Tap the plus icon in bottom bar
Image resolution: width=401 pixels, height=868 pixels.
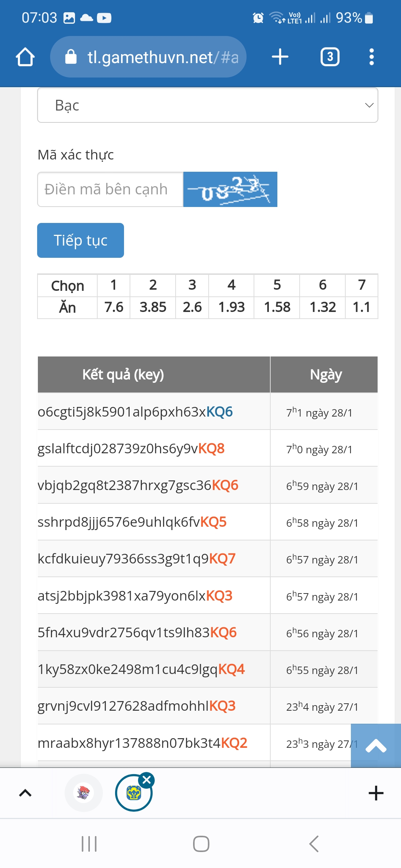(376, 793)
